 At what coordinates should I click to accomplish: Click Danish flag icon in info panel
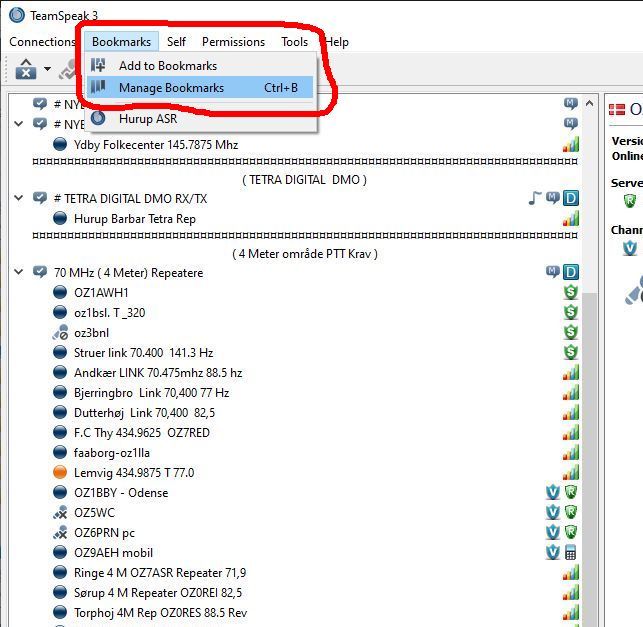(617, 109)
